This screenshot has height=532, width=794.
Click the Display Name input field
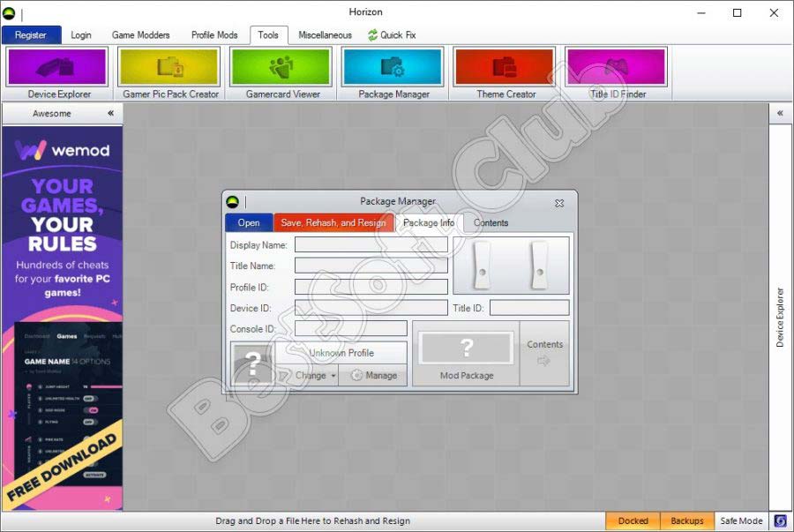(x=371, y=244)
